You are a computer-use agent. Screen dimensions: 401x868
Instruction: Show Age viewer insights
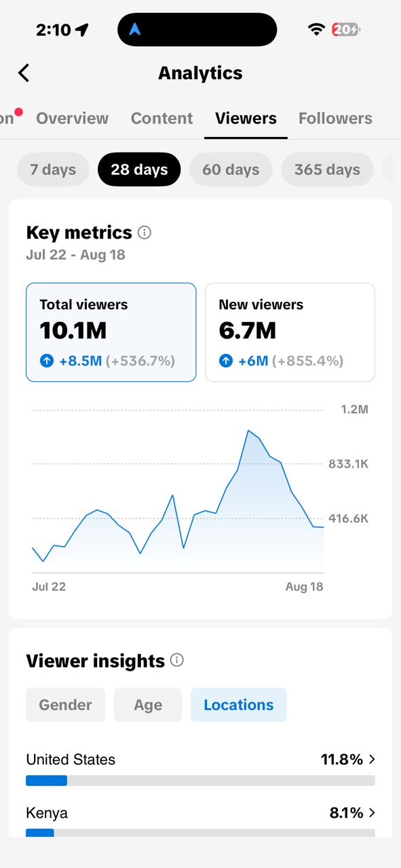click(148, 705)
